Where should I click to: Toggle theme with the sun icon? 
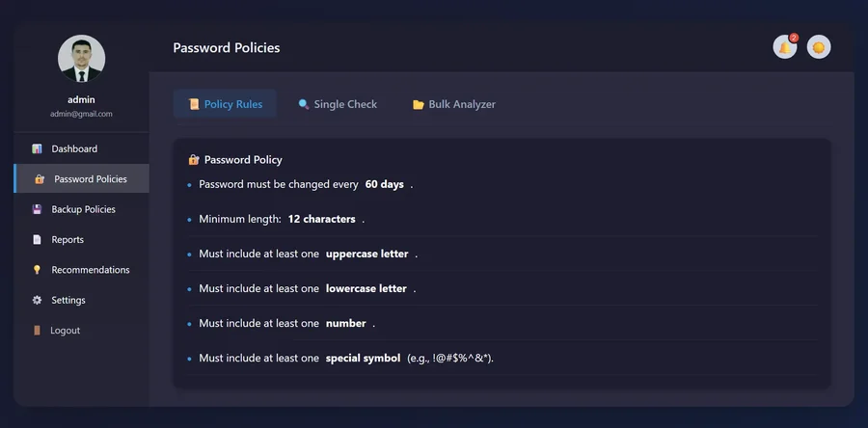coord(818,47)
